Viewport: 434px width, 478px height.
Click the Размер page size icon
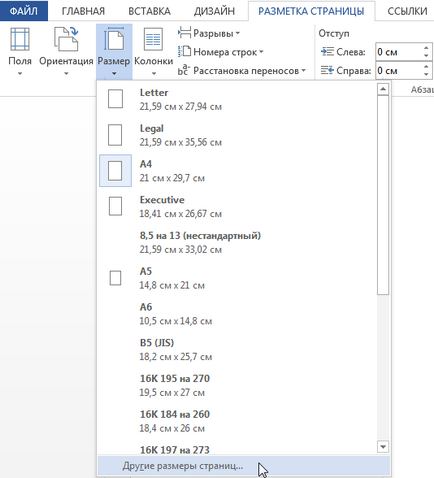click(x=114, y=40)
